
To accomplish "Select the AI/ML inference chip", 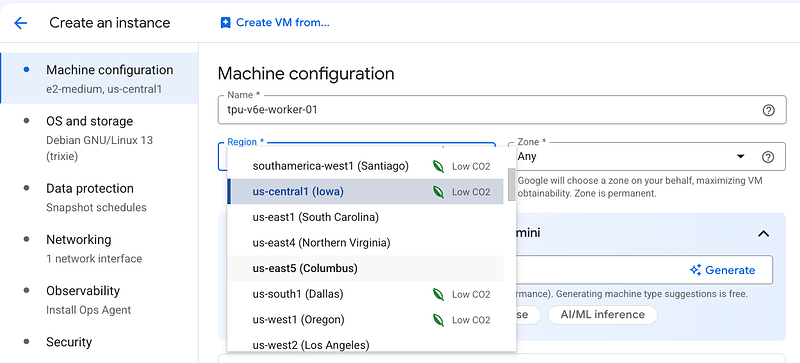I will [603, 314].
